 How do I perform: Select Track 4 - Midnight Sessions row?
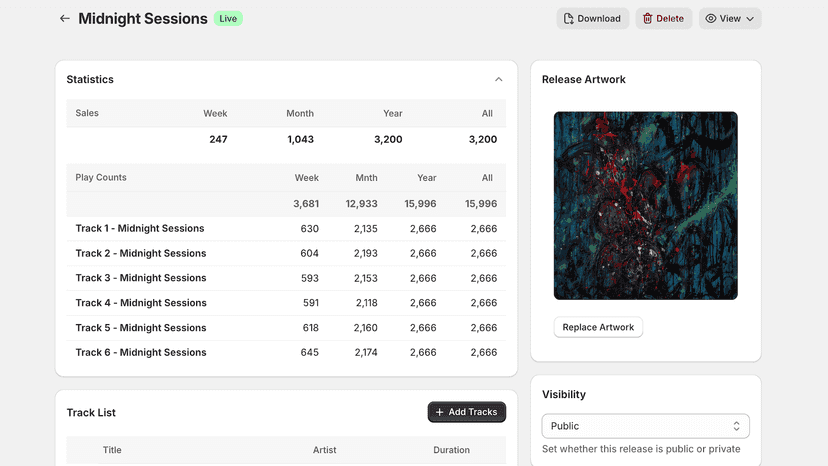[x=286, y=303]
